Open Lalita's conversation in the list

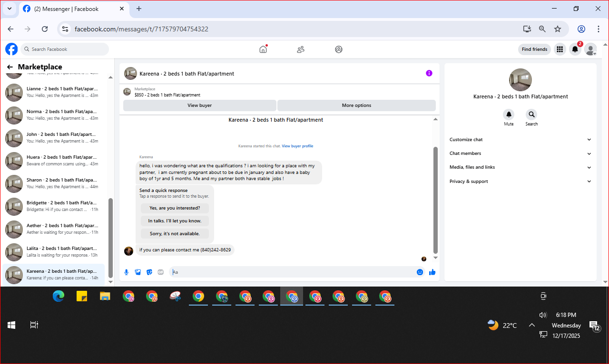point(53,252)
